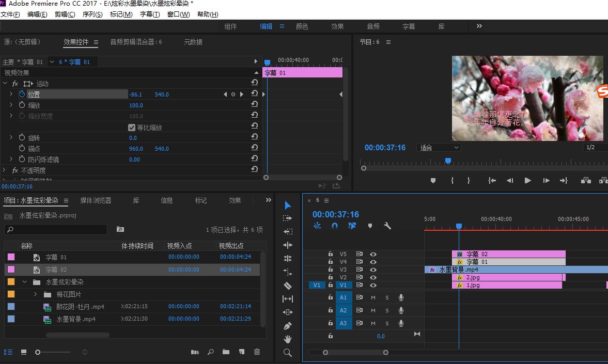Open the 适合 zoom level dropdown
The width and height of the screenshot is (608, 364).
439,148
